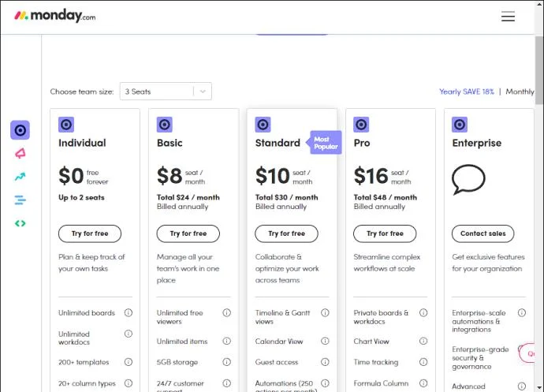Open the hamburger menu
544x392 pixels.
[x=508, y=17]
